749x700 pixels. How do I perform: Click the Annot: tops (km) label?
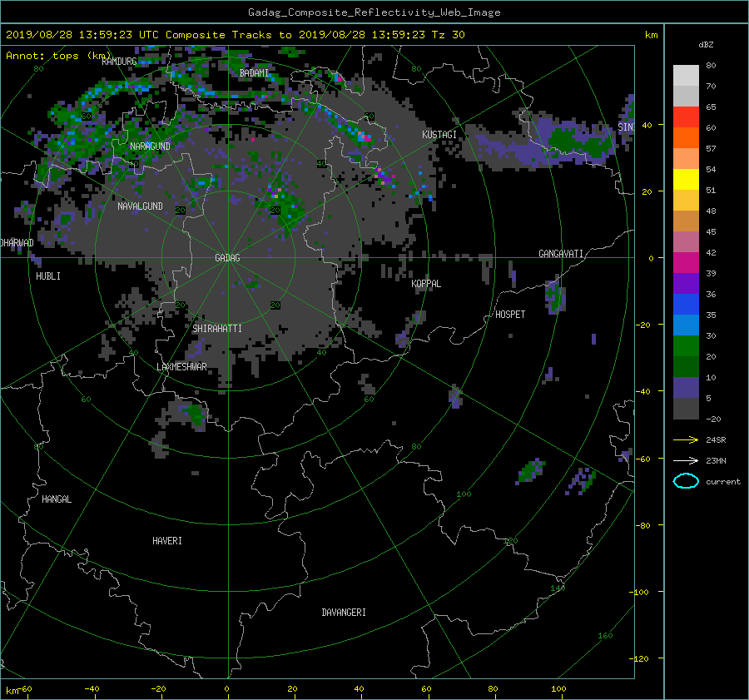point(58,56)
